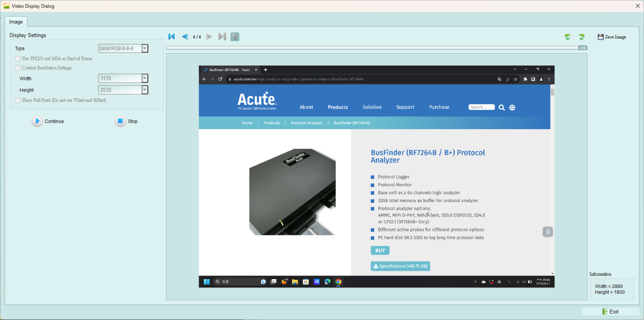Click the 'Width = 2880' information text
Image resolution: width=644 pixels, height=320 pixels.
point(608,287)
